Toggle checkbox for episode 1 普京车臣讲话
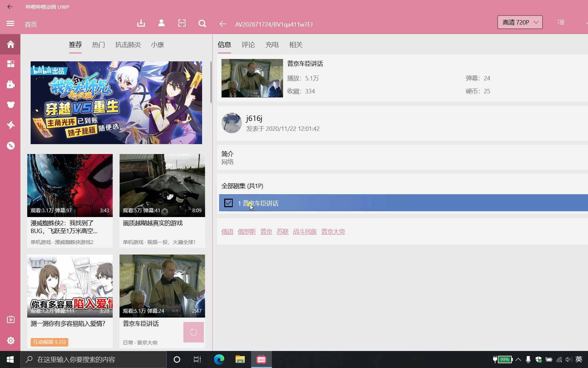The width and height of the screenshot is (588, 368). pos(229,203)
